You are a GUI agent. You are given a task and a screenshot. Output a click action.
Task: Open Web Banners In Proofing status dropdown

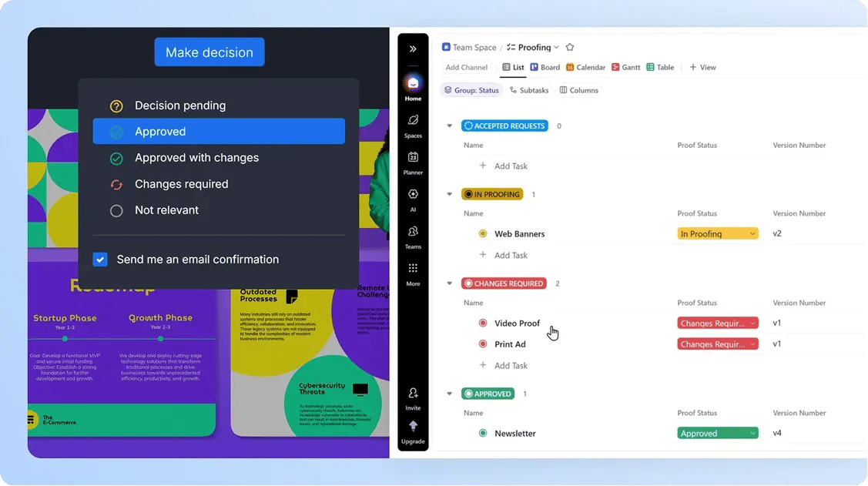pyautogui.click(x=718, y=233)
